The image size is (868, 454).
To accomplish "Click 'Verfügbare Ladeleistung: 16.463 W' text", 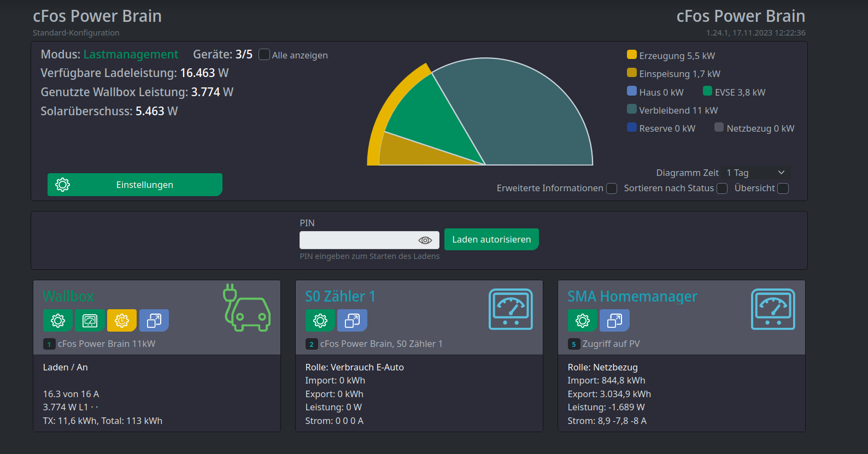I will 134,73.
